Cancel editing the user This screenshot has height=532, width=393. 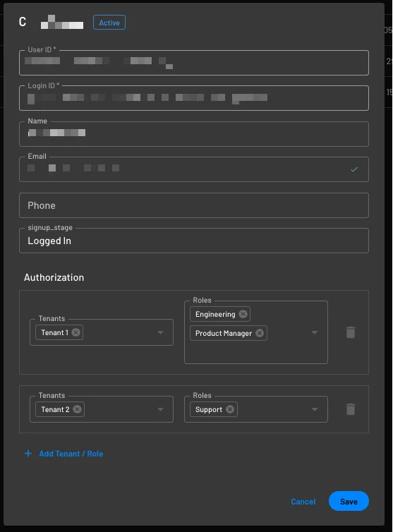(x=303, y=502)
